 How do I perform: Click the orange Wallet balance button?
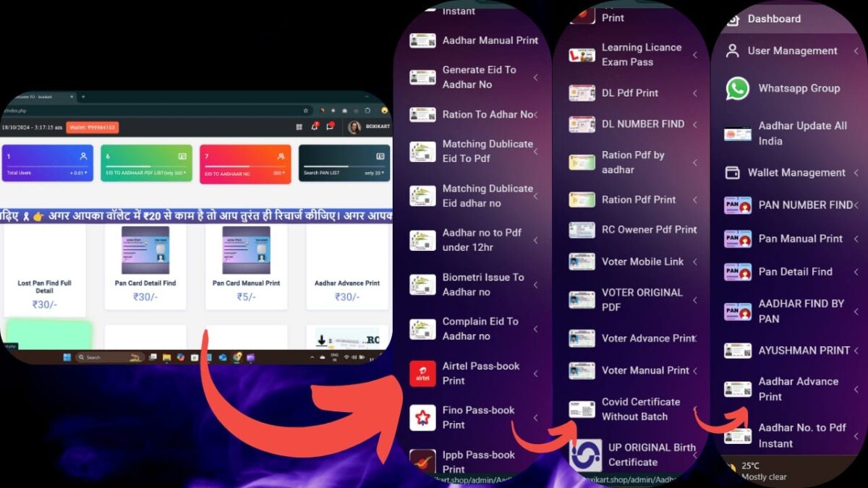point(93,127)
